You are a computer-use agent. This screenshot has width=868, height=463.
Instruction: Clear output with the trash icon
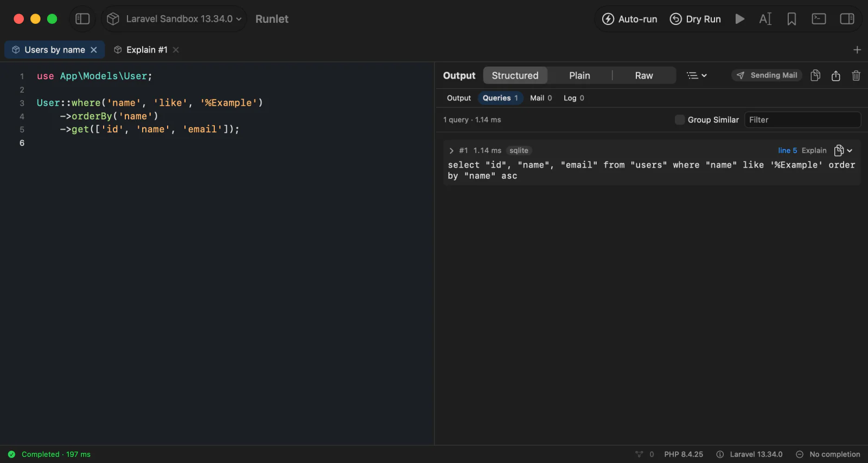point(856,75)
